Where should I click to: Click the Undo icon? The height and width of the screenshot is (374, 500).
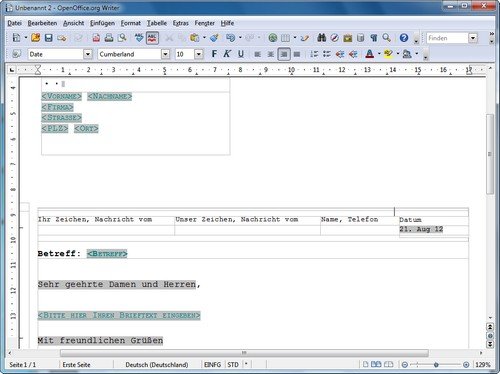230,38
